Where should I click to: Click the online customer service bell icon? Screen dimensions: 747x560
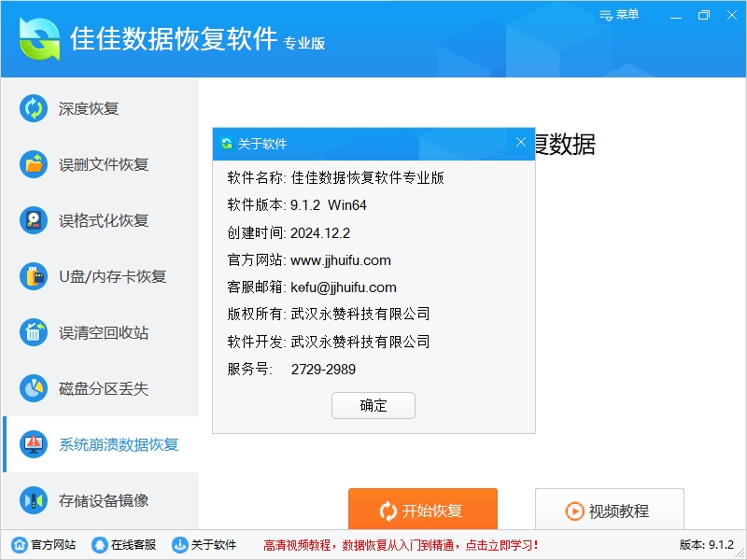click(99, 544)
